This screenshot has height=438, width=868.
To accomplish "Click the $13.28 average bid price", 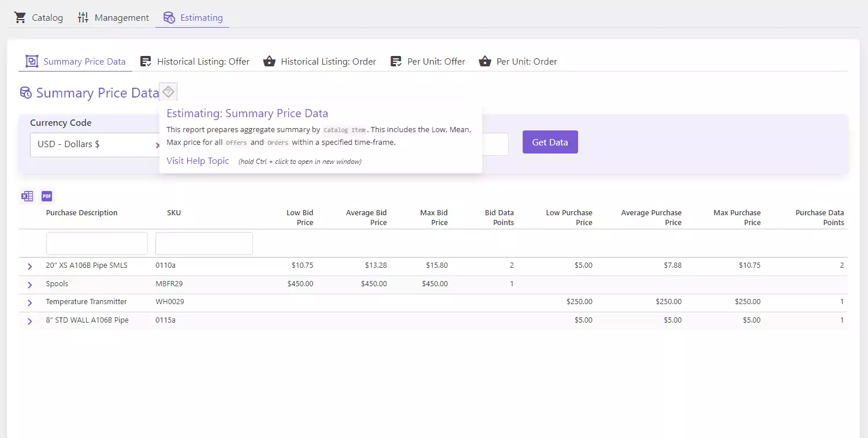I will click(376, 265).
